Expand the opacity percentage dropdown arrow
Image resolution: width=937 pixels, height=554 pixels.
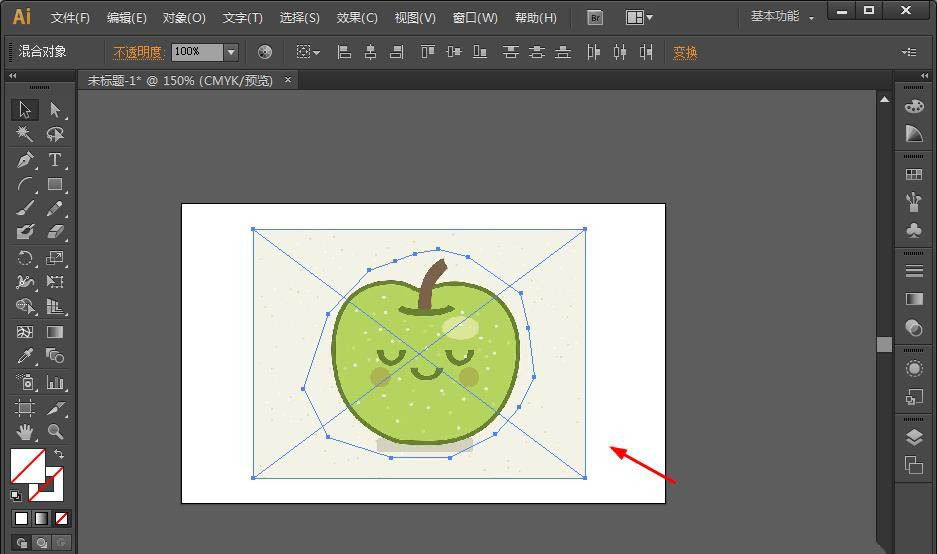click(x=231, y=52)
